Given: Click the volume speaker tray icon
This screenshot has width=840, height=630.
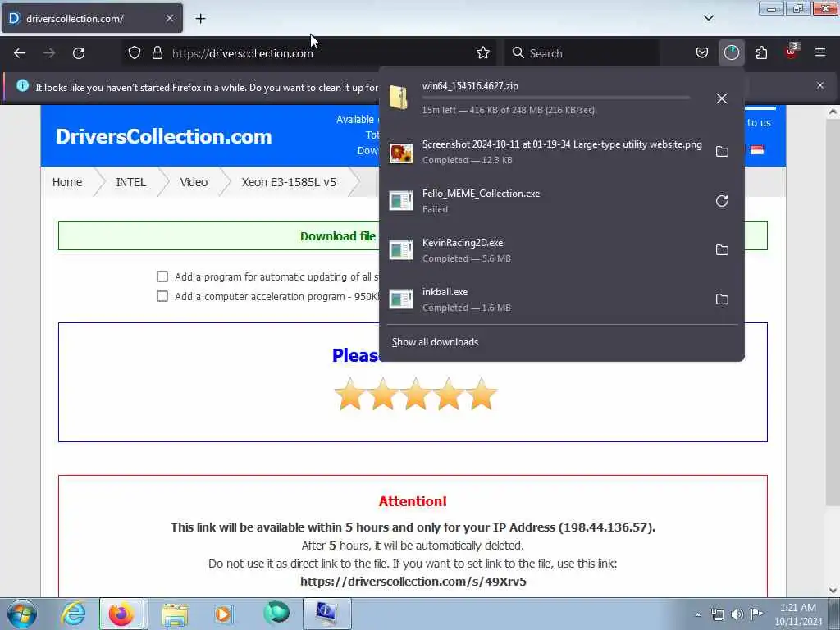Looking at the screenshot, I should [x=737, y=614].
